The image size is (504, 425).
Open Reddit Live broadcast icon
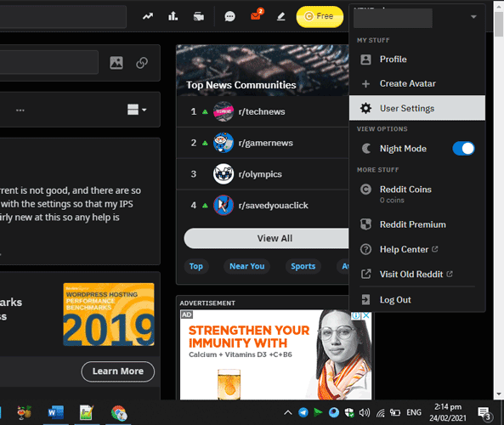click(199, 16)
